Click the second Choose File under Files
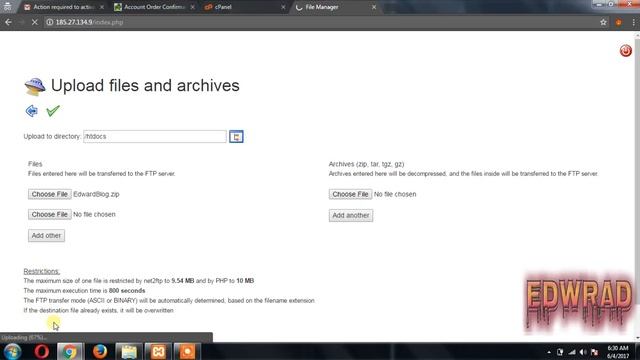 [x=50, y=214]
